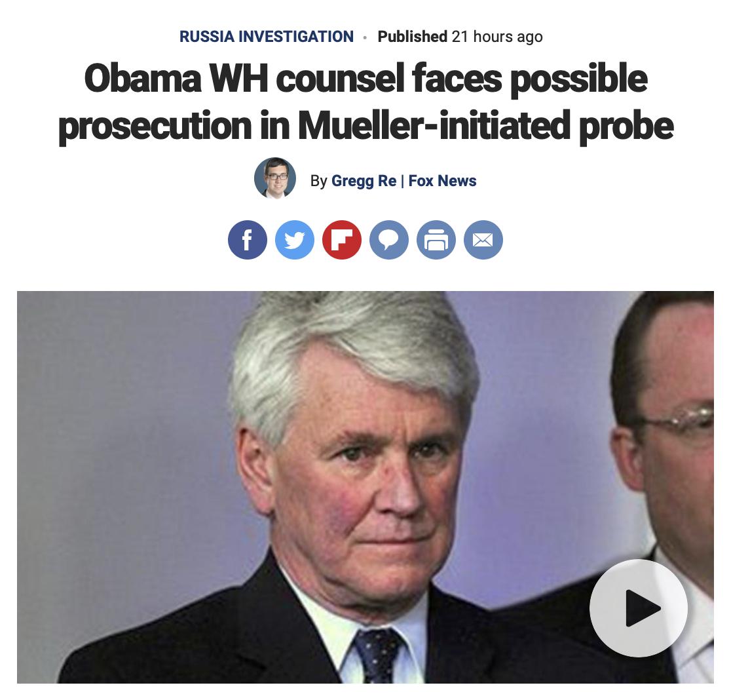Viewport: 731px width, 700px height.
Task: Open comments with the speech bubble icon
Action: click(389, 240)
